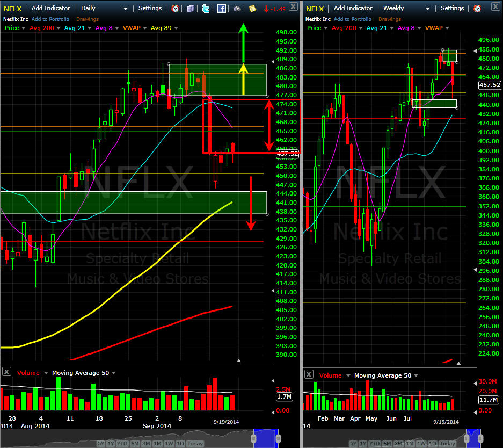
Task: Click Add to Portfolio link in Weekly chart
Action: [x=353, y=19]
